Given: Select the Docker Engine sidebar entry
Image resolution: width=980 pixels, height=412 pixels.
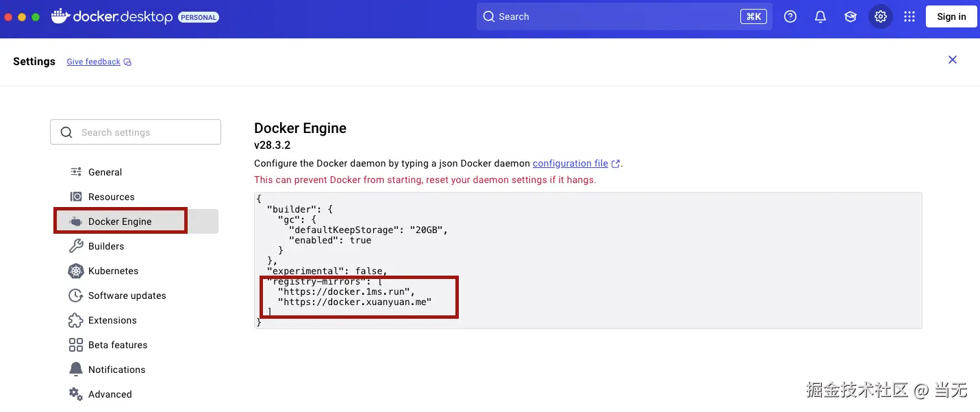Looking at the screenshot, I should tap(121, 221).
